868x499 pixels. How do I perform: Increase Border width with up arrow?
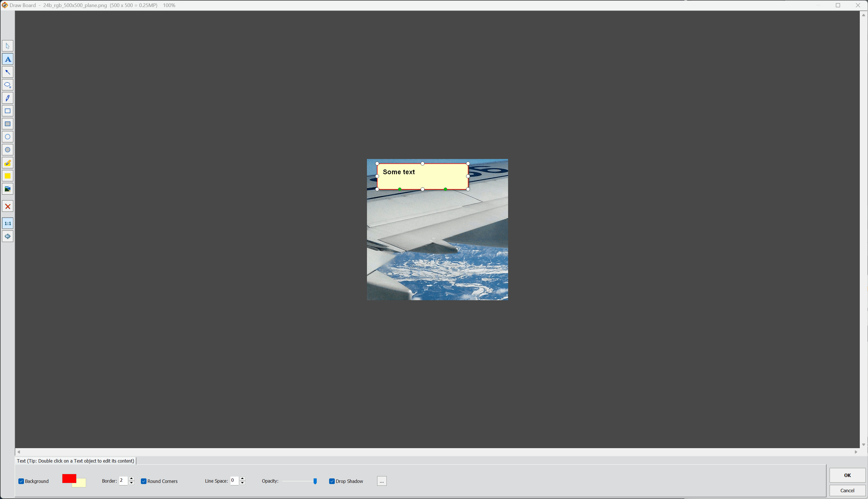click(132, 478)
